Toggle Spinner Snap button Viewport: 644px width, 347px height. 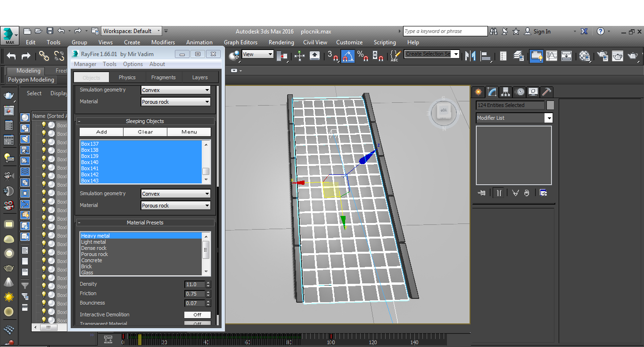tap(378, 56)
